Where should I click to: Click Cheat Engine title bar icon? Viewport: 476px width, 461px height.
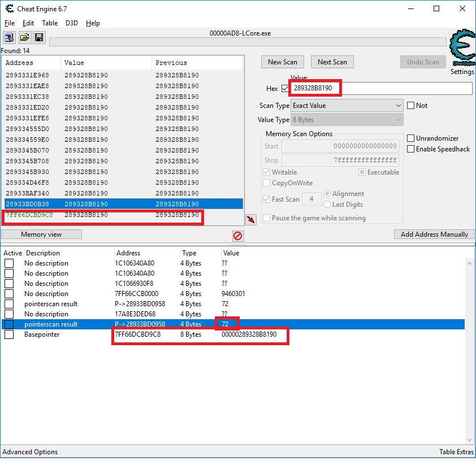[8, 8]
